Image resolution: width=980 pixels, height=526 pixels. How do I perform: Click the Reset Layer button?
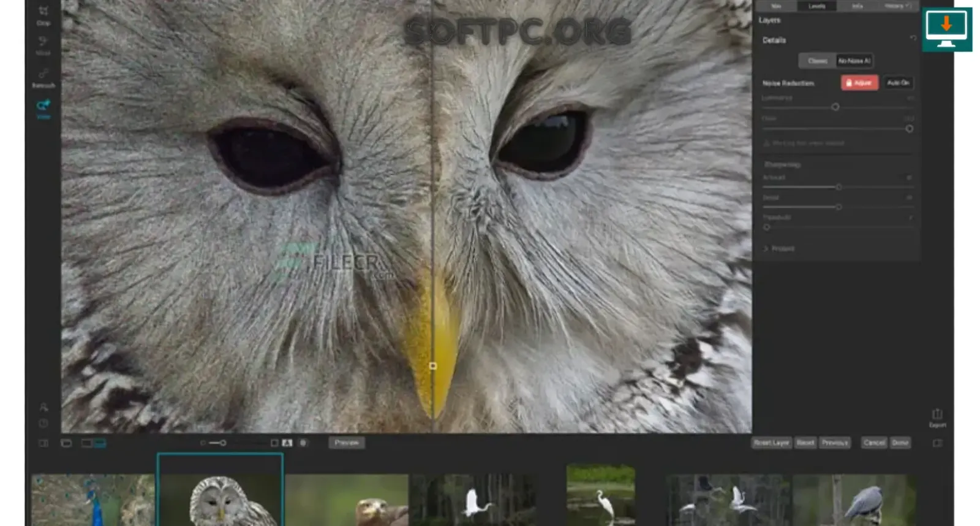pyautogui.click(x=772, y=443)
